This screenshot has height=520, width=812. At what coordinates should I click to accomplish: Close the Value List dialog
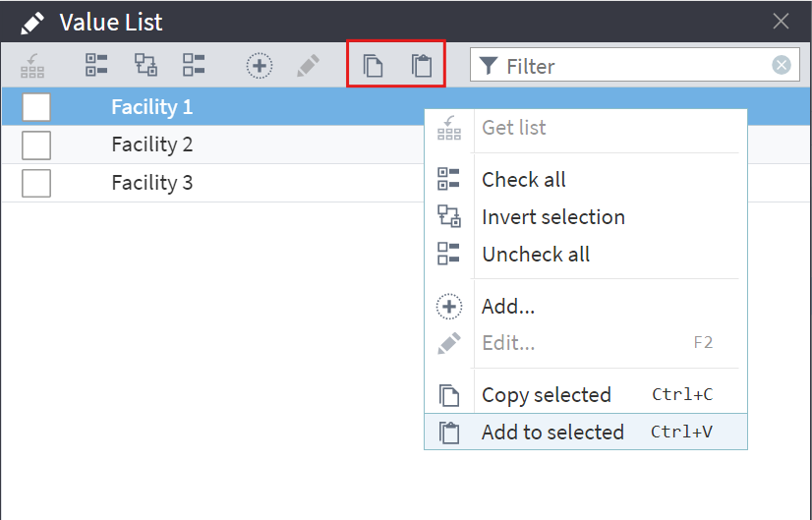pyautogui.click(x=781, y=22)
